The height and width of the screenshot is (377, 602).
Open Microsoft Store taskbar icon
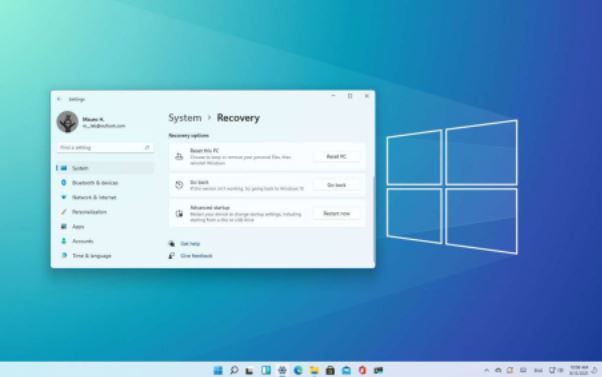330,370
